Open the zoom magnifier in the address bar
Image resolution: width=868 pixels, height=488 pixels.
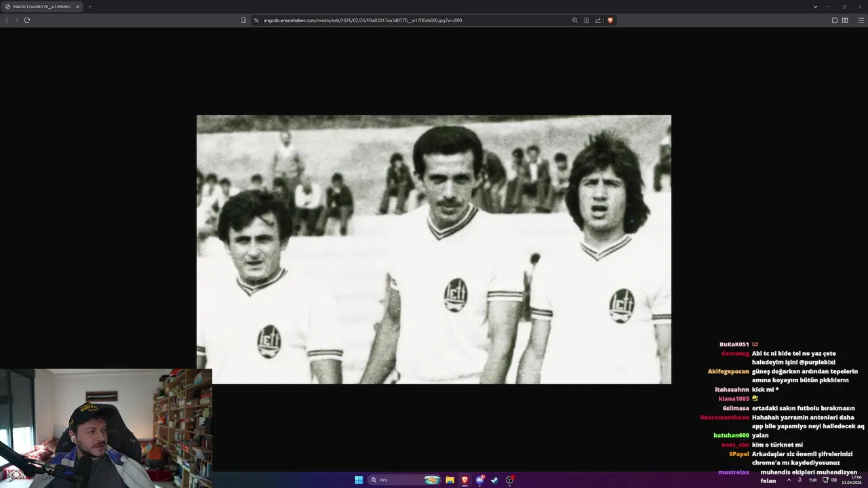click(x=575, y=20)
